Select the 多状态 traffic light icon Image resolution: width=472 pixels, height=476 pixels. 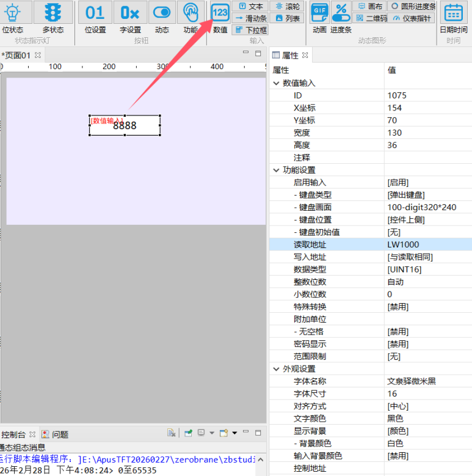(53, 16)
